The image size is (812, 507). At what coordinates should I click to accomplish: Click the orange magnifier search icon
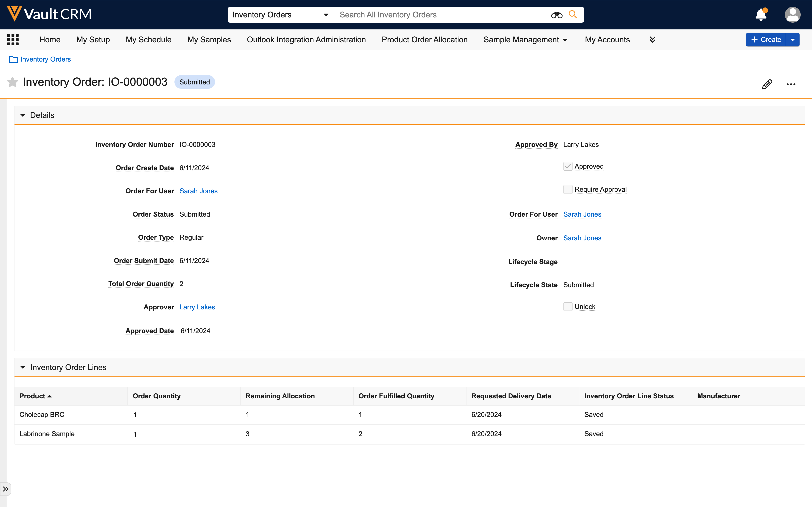click(x=573, y=14)
